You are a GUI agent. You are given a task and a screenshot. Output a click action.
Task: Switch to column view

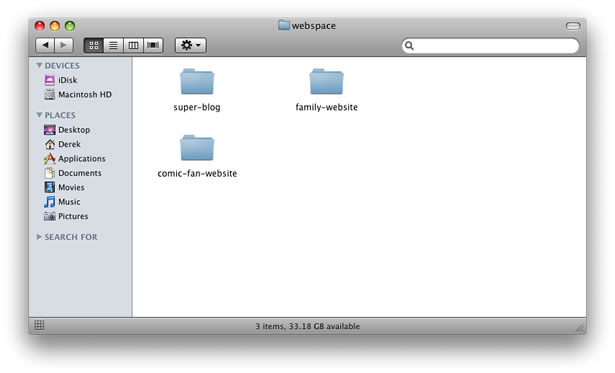point(133,45)
